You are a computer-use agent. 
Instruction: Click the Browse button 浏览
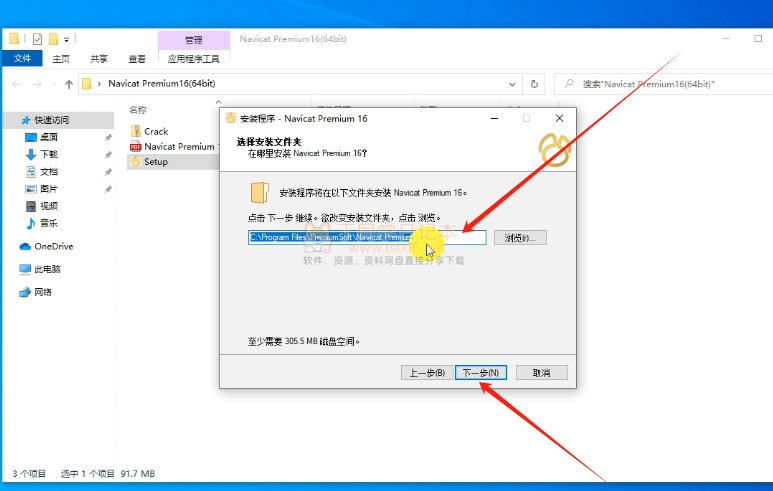click(x=520, y=238)
